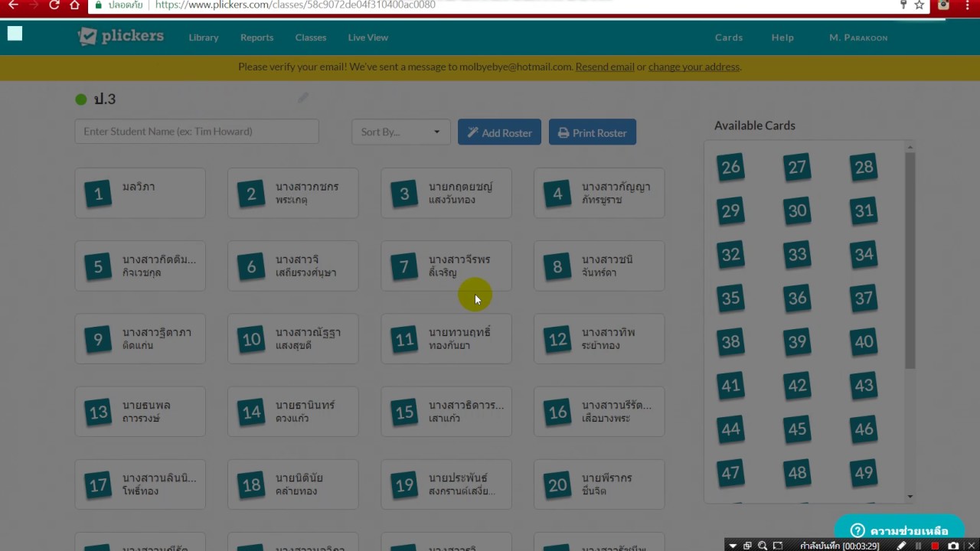
Task: Select student card number 10
Action: [x=293, y=338]
